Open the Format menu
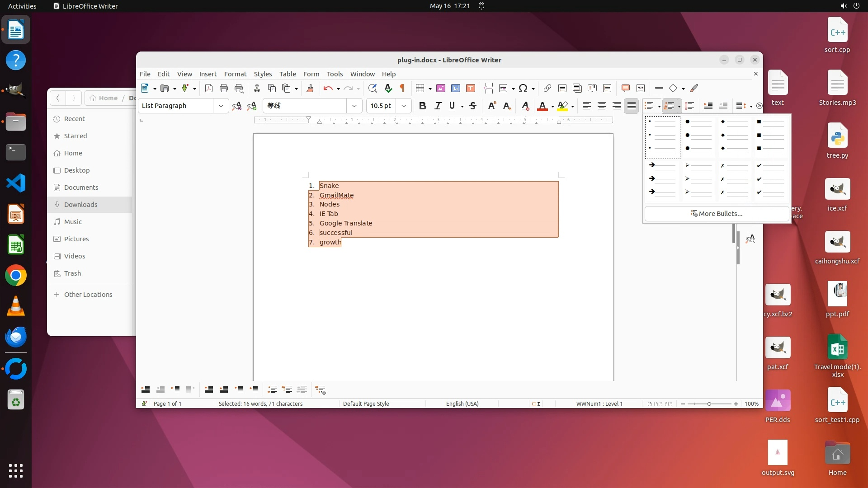Viewport: 868px width, 488px height. (x=235, y=74)
